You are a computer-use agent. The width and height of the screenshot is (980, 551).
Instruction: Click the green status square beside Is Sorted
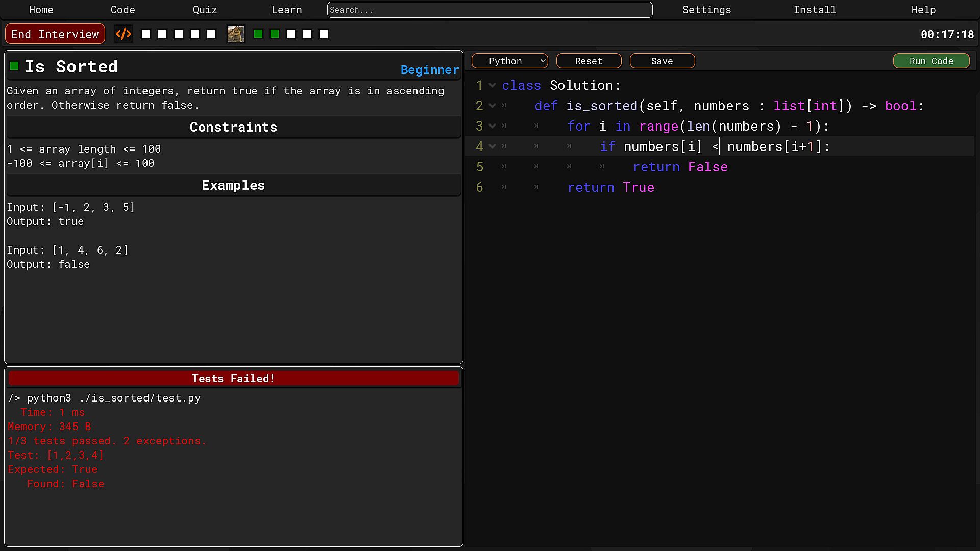tap(14, 66)
